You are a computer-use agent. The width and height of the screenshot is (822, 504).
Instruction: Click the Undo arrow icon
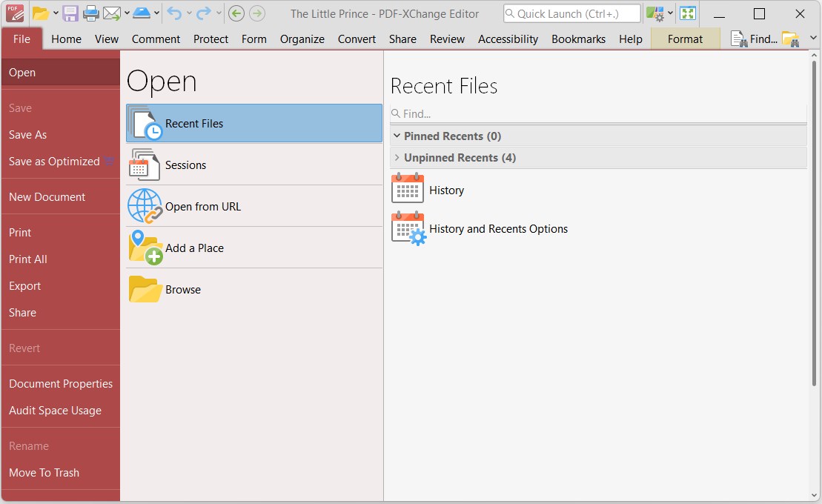pyautogui.click(x=174, y=13)
